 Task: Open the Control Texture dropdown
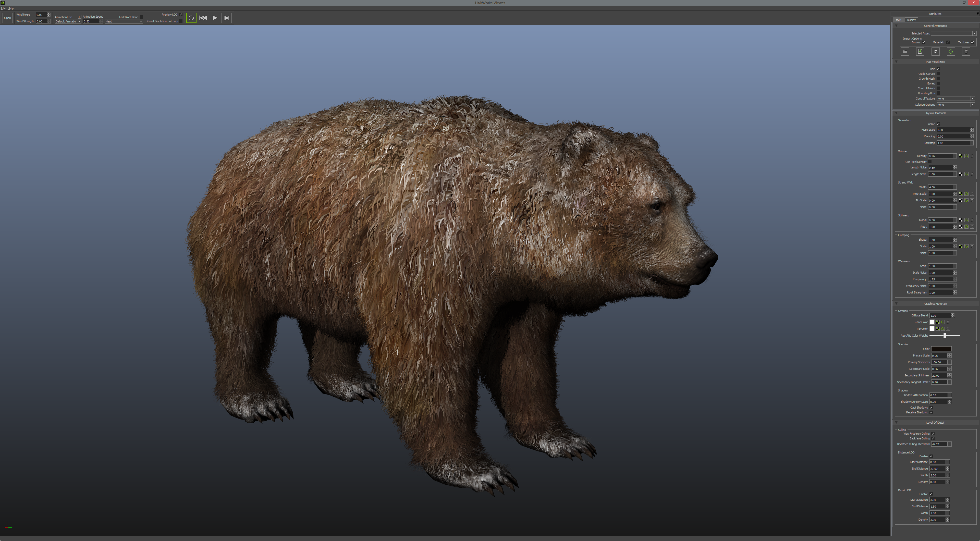955,99
